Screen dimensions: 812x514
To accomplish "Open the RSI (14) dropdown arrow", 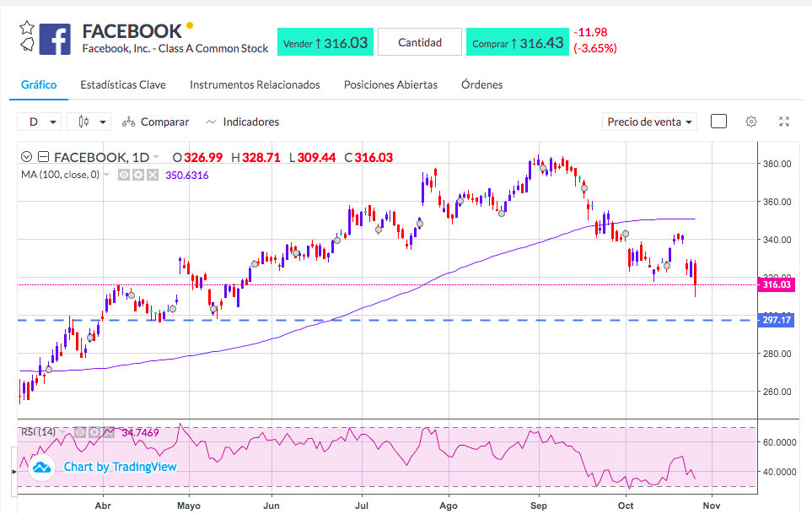I will (63, 432).
